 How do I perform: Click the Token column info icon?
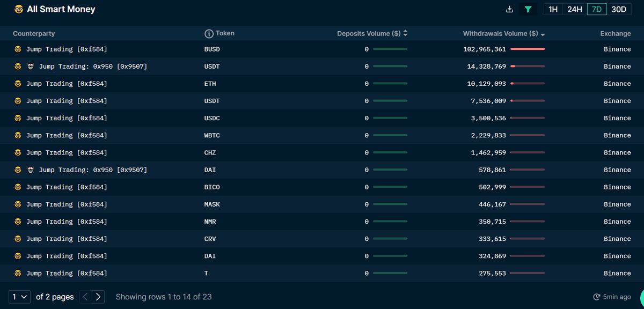209,33
